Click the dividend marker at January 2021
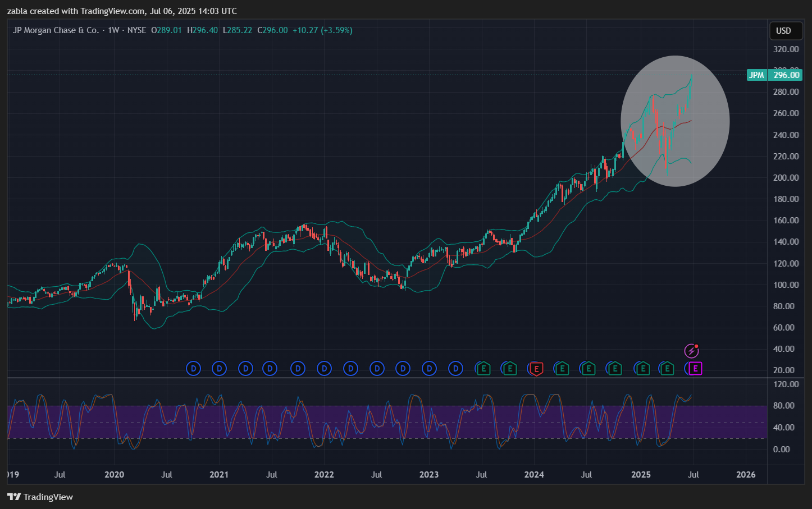Viewport: 812px width, 509px height. [220, 369]
